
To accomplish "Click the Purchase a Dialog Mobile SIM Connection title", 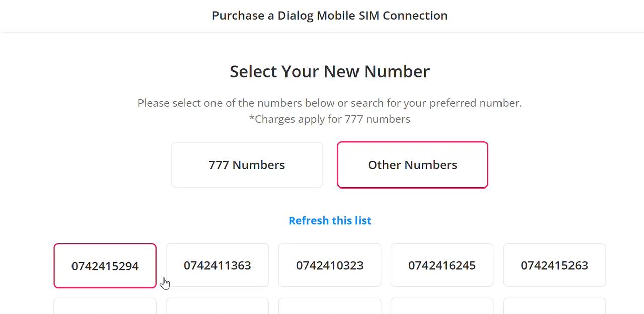I will [329, 16].
